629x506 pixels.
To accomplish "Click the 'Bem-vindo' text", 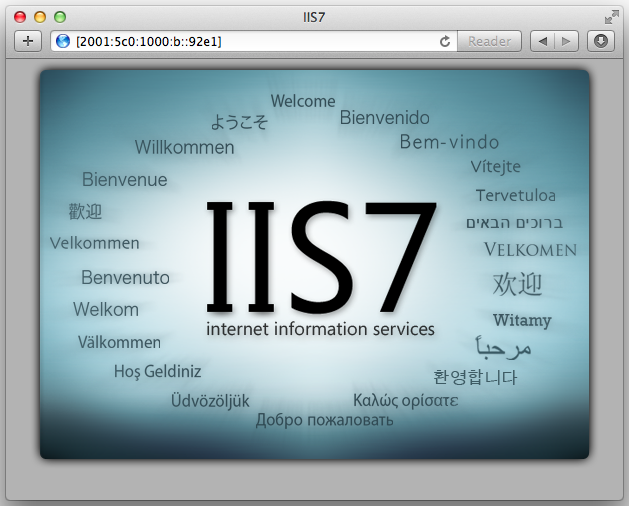I will pos(449,142).
